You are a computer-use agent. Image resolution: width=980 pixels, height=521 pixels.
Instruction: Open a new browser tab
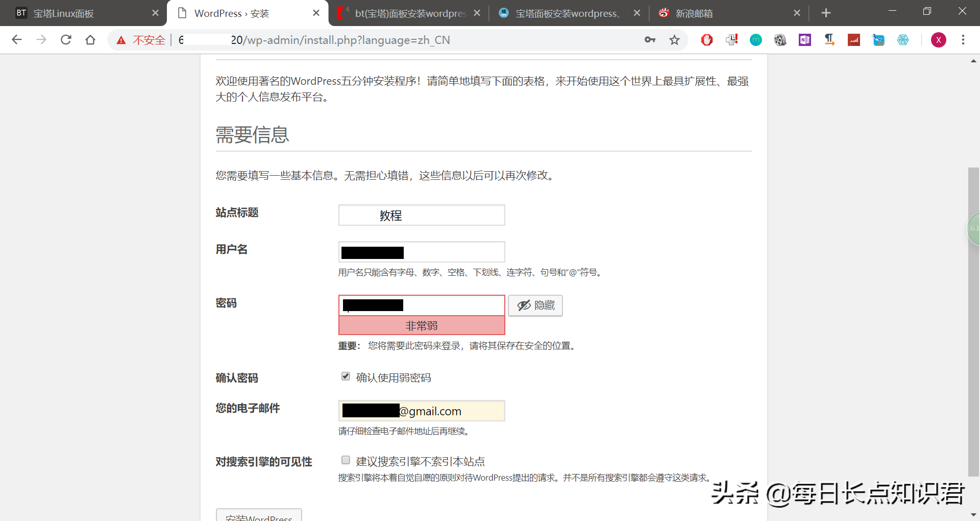tap(826, 13)
